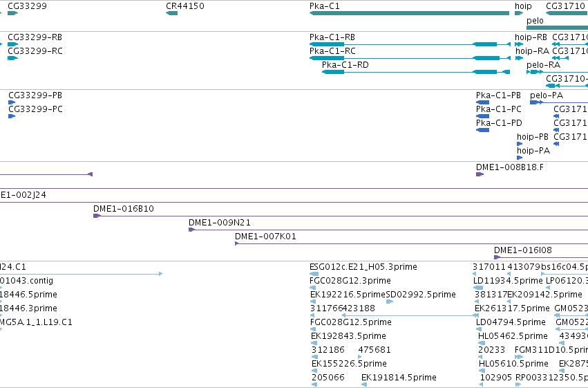
Task: Click EST EK192216.5prime
Action: (313, 302)
